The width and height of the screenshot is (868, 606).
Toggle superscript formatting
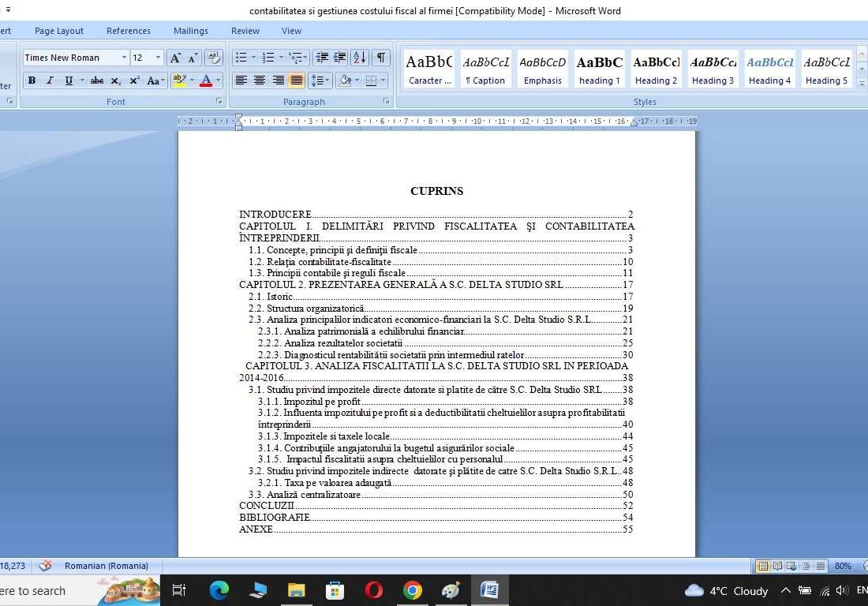coord(135,80)
